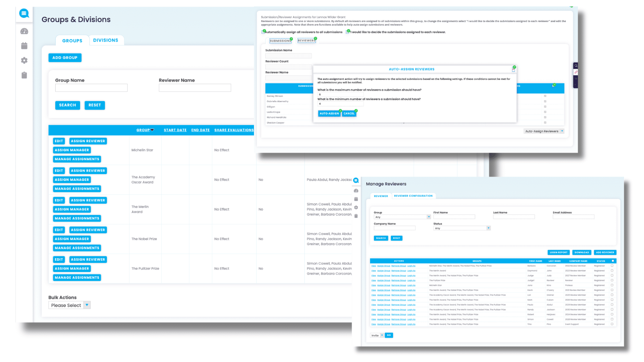
Task: Click 'Login As' link for Barbara Corcoran
Action: click(411, 266)
